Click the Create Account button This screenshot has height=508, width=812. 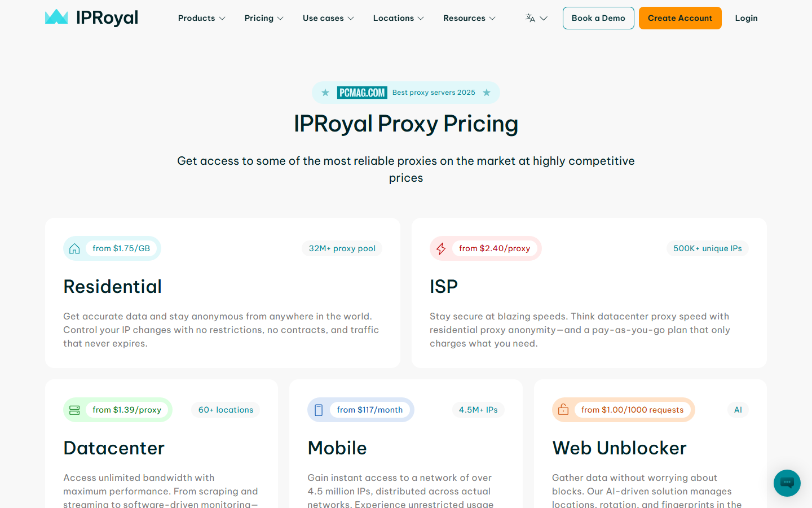pyautogui.click(x=680, y=18)
